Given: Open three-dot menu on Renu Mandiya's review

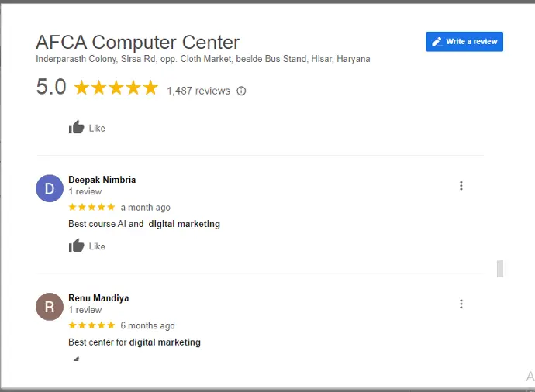Looking at the screenshot, I should pos(461,304).
